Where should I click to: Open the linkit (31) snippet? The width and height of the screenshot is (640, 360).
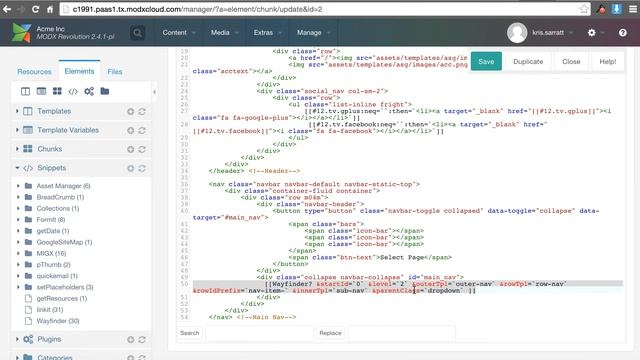click(x=49, y=309)
